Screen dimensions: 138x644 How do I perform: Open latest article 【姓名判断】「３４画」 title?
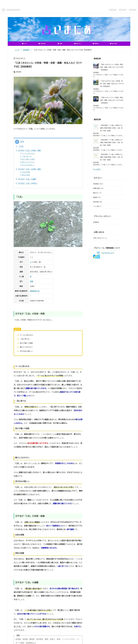point(112,157)
